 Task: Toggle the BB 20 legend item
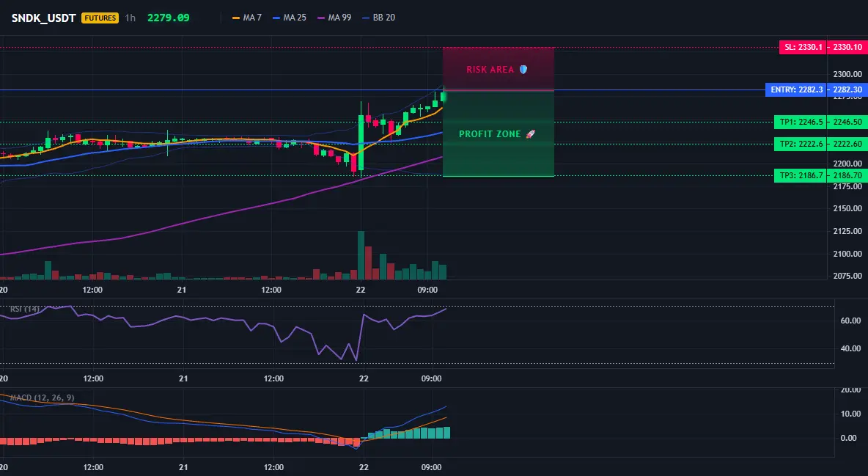(378, 18)
